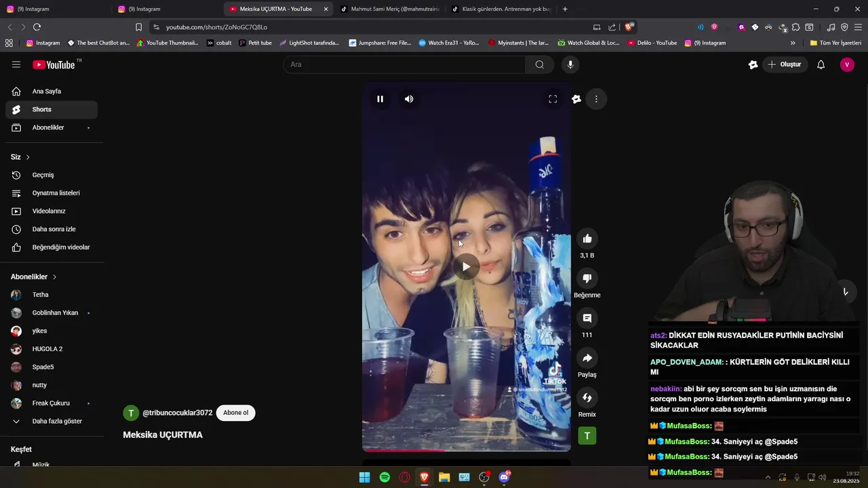Switch to the Mahmut Sami Meriç TikTok tab
This screenshot has width=868, height=488.
(390, 9)
